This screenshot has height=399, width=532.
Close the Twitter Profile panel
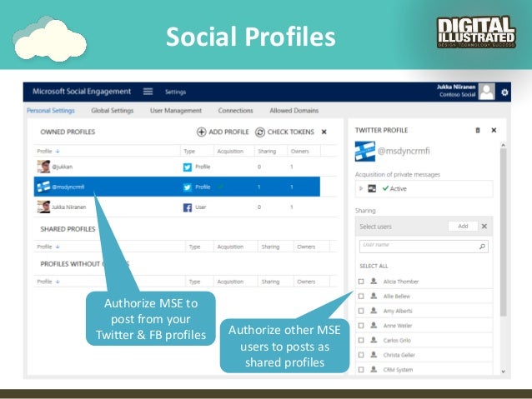[x=494, y=130]
